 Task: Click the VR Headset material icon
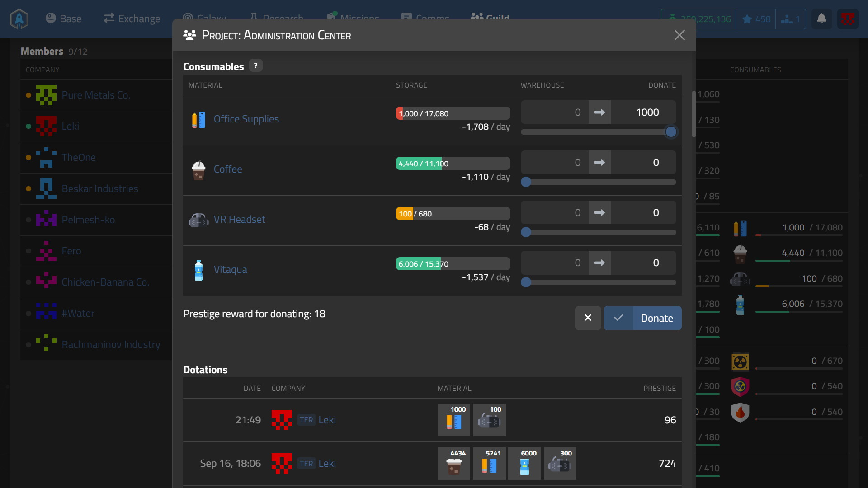coord(198,220)
